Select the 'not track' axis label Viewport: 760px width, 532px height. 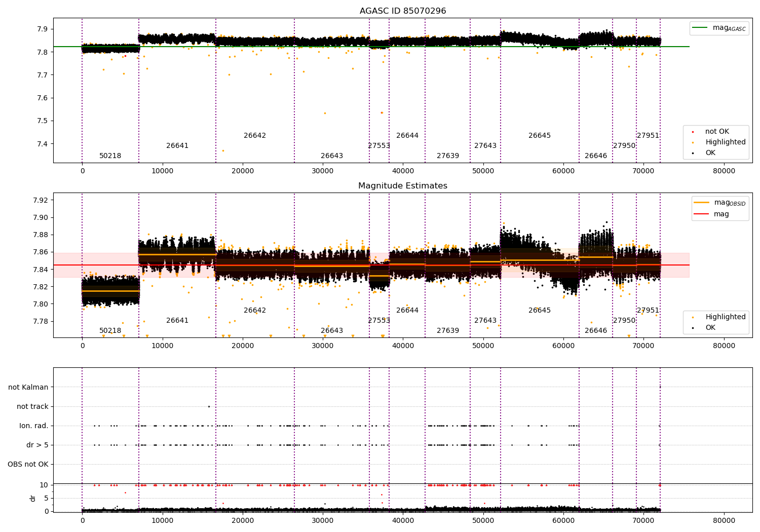pyautogui.click(x=32, y=406)
